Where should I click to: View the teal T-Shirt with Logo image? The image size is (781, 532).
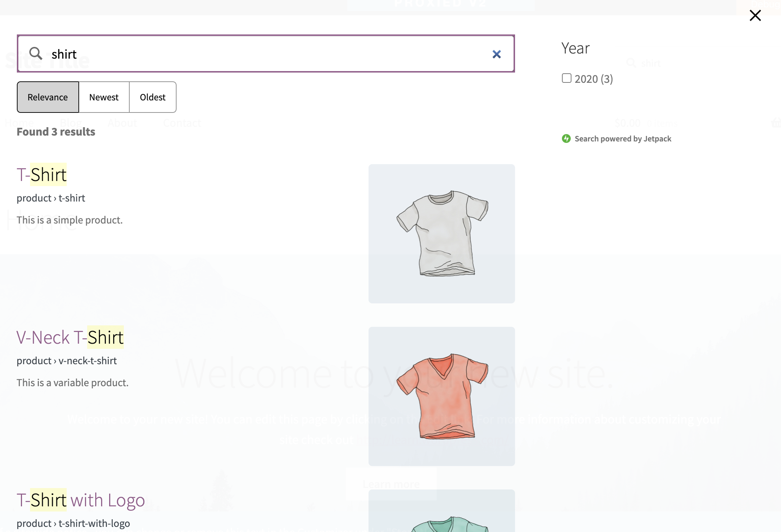tap(442, 511)
